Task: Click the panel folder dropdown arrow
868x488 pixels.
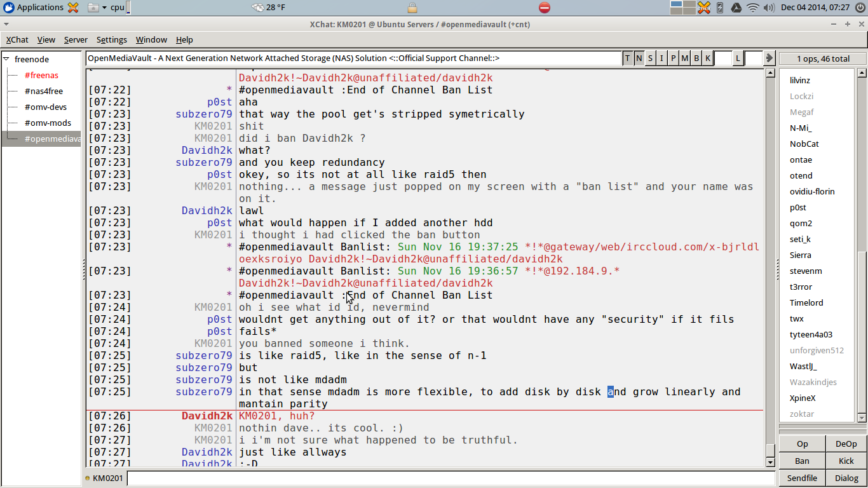Action: tap(104, 8)
